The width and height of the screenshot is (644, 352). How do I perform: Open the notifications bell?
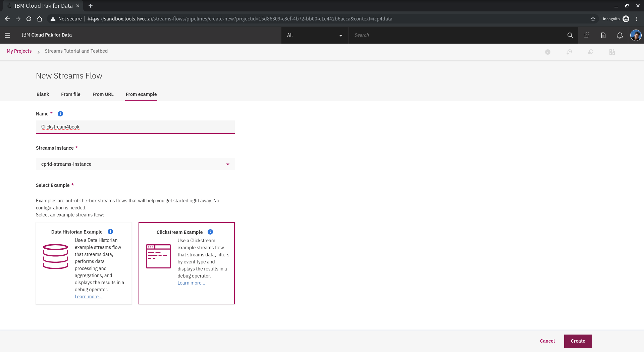point(620,35)
